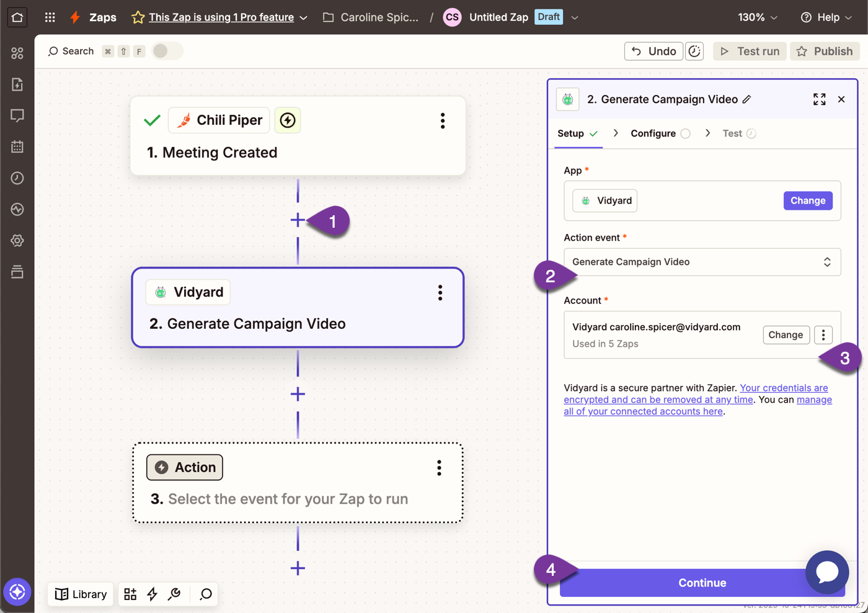Toggle the switch next to Search
This screenshot has height=613, width=868.
pyautogui.click(x=167, y=51)
